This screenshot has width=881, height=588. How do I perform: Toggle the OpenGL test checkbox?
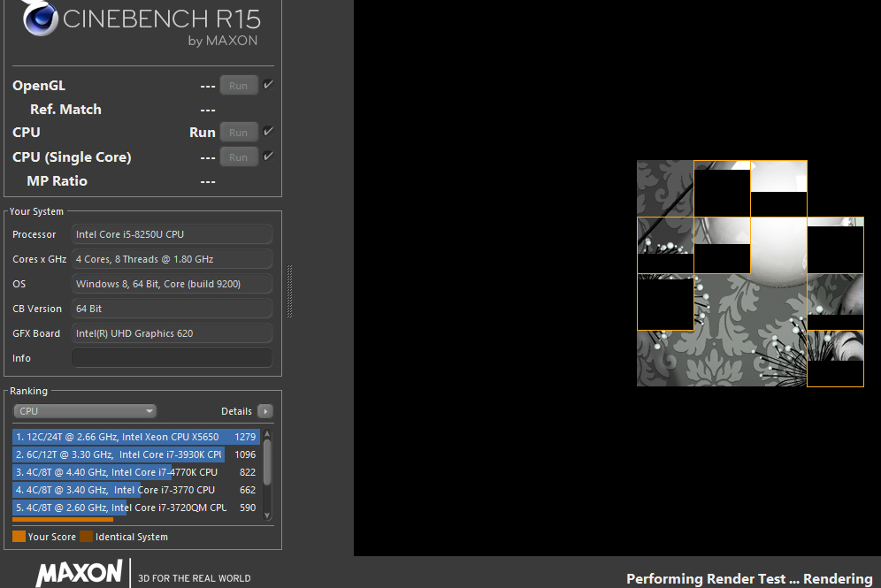269,85
